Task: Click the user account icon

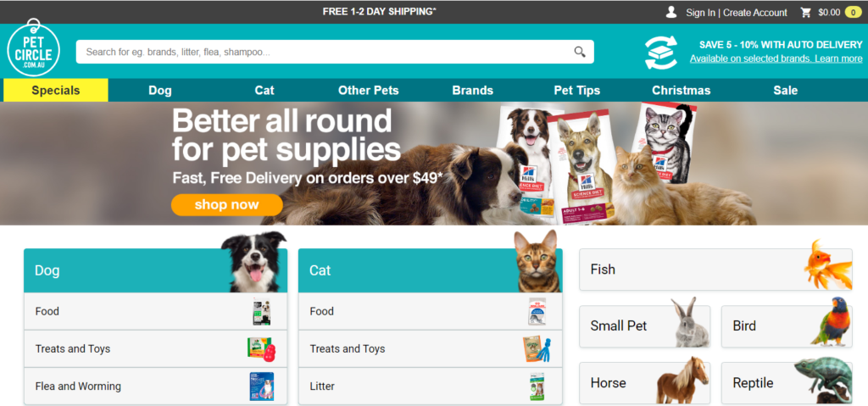Action: coord(671,12)
